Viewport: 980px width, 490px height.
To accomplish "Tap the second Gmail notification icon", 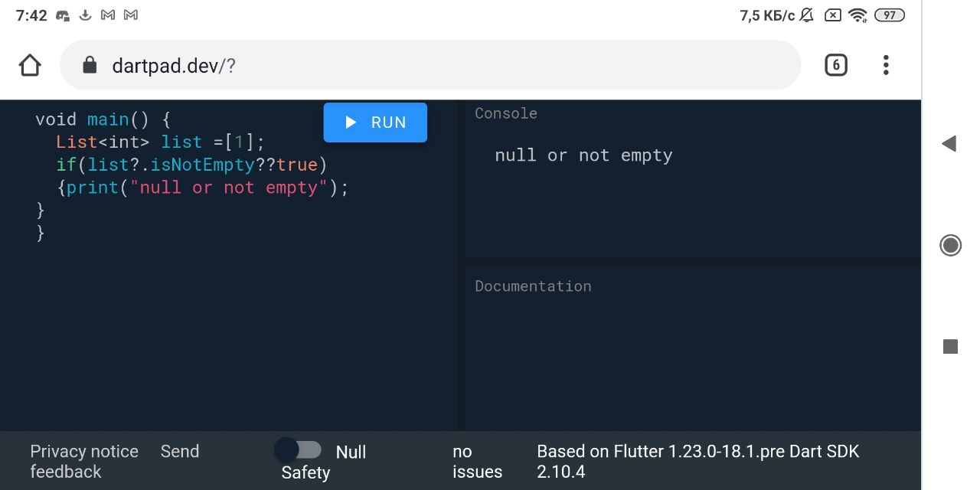I will tap(131, 15).
